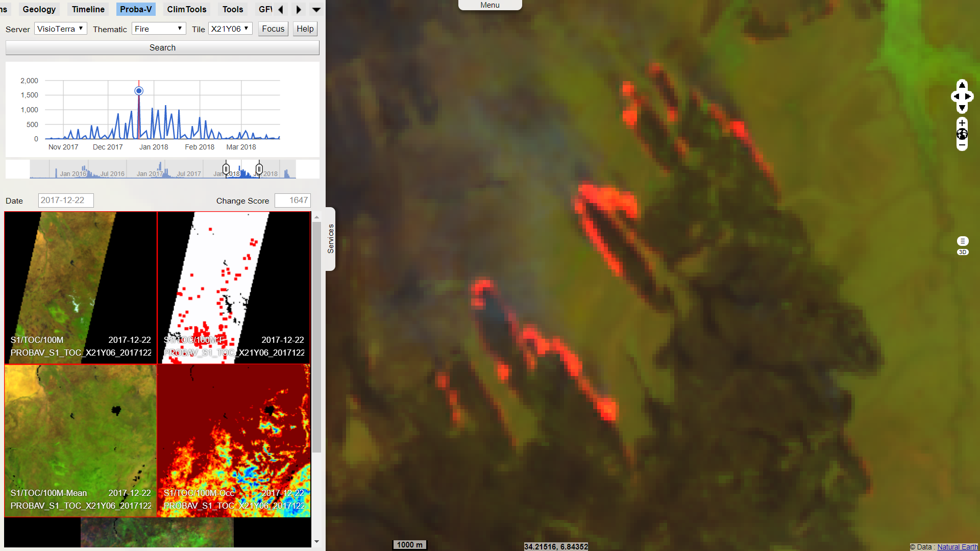This screenshot has width=980, height=551.
Task: Open the Timeline tab
Action: [88, 9]
